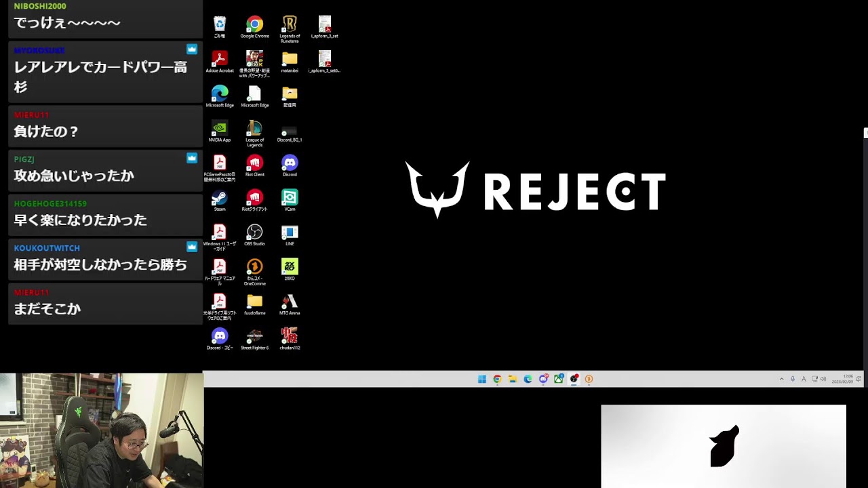
Task: Open the Discord_BG_1 file
Action: (290, 133)
